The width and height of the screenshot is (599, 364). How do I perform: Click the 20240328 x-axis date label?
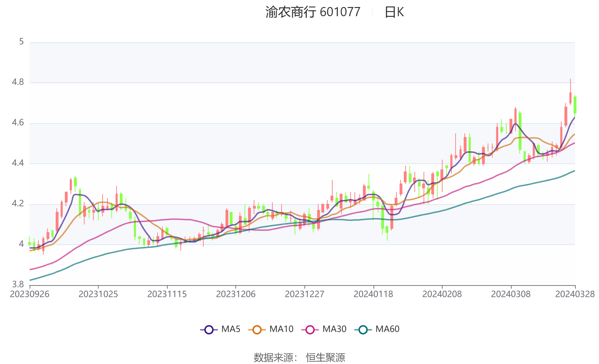click(x=575, y=294)
